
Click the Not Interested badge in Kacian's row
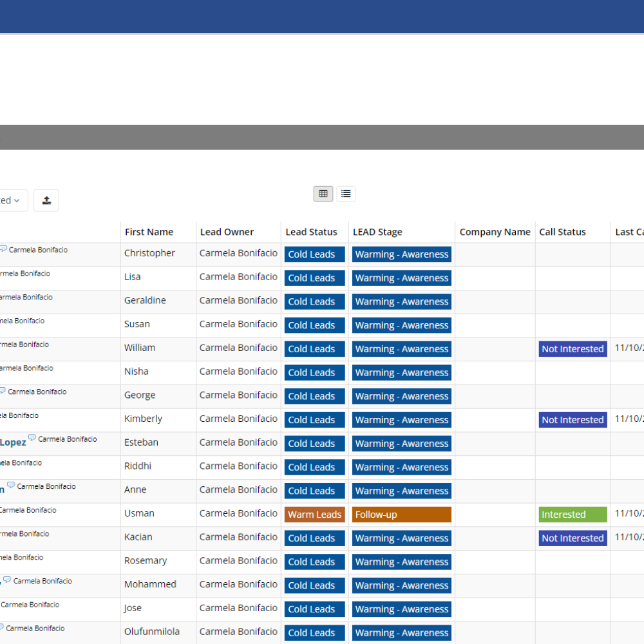coord(573,538)
